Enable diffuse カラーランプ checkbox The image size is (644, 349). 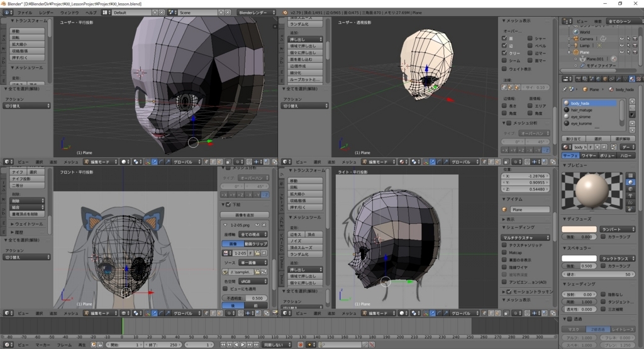click(603, 237)
